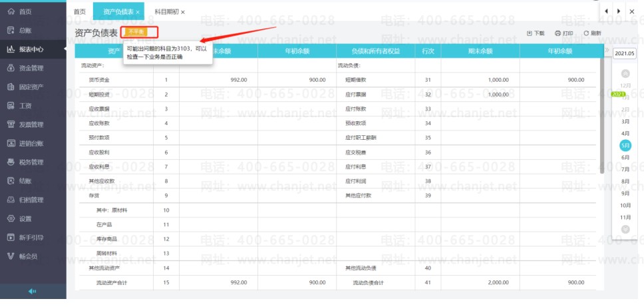Click the left 年初余额 column header
This screenshot has width=644, height=307.
tap(297, 51)
